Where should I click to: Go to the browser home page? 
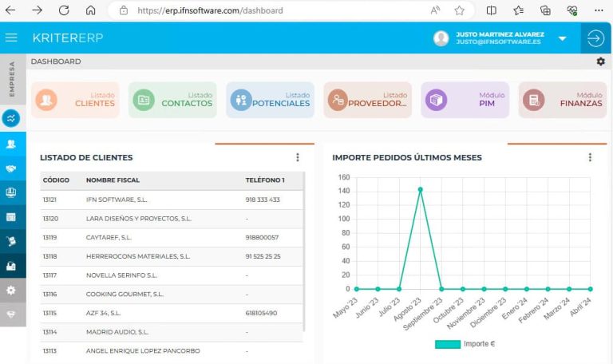91,10
